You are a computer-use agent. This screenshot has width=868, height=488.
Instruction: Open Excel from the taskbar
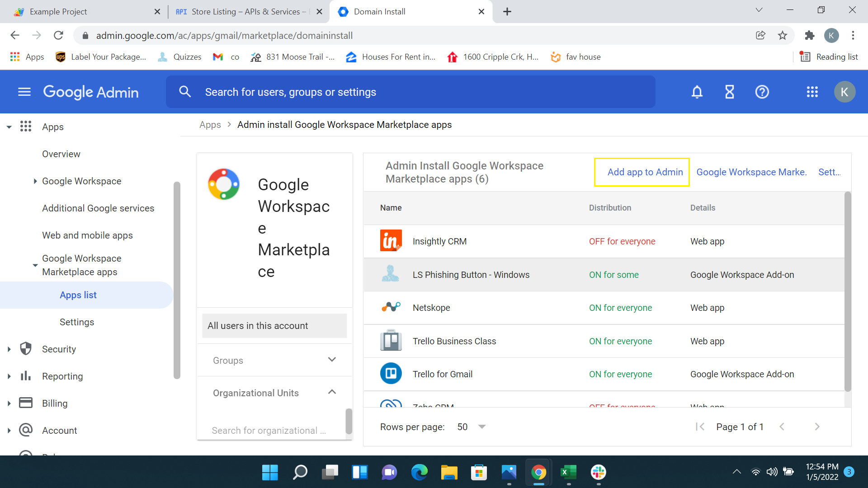[x=569, y=473]
